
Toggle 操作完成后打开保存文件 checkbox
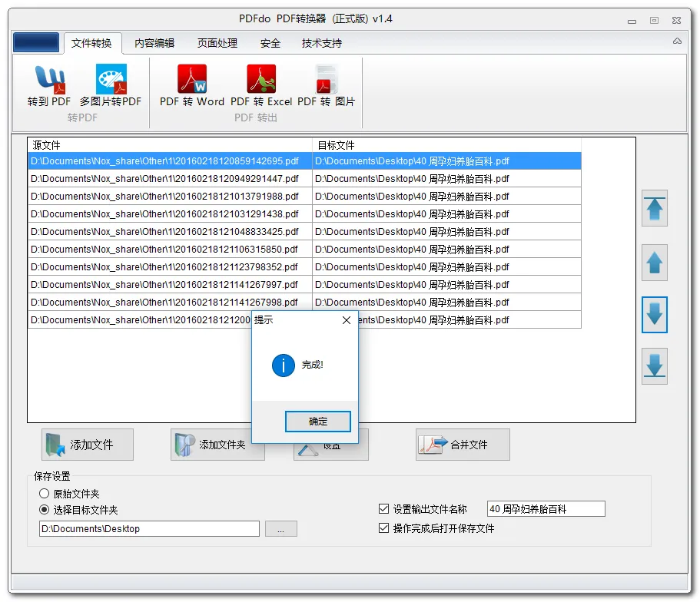[384, 528]
